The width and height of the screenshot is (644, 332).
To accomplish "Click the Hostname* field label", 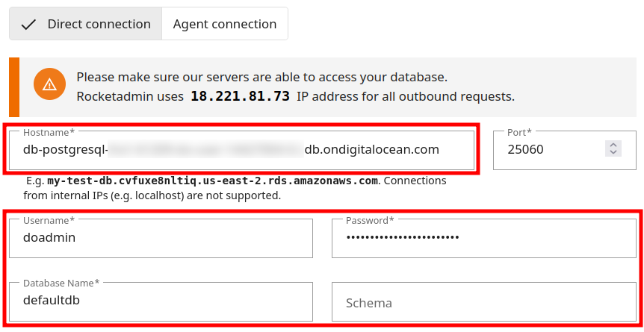I will click(x=49, y=132).
